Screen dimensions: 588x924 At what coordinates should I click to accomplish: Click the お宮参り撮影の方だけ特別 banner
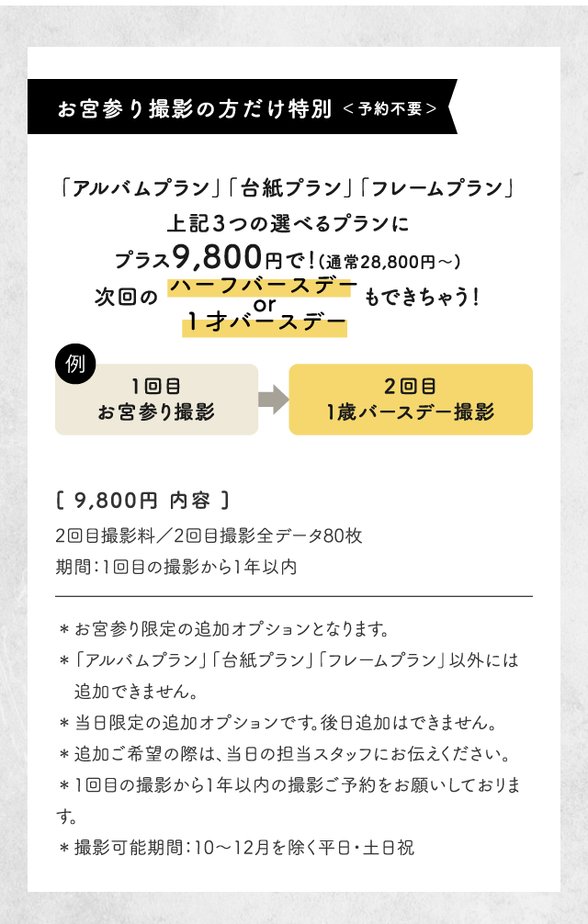243,107
